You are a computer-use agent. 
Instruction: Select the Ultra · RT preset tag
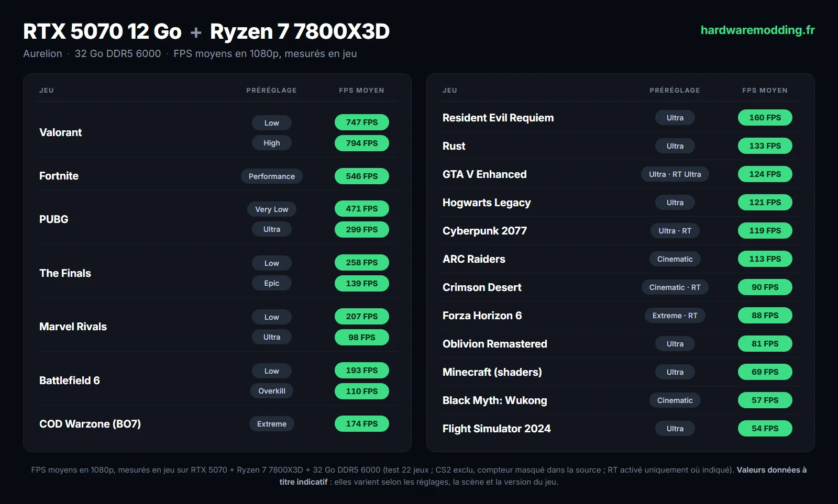675,231
